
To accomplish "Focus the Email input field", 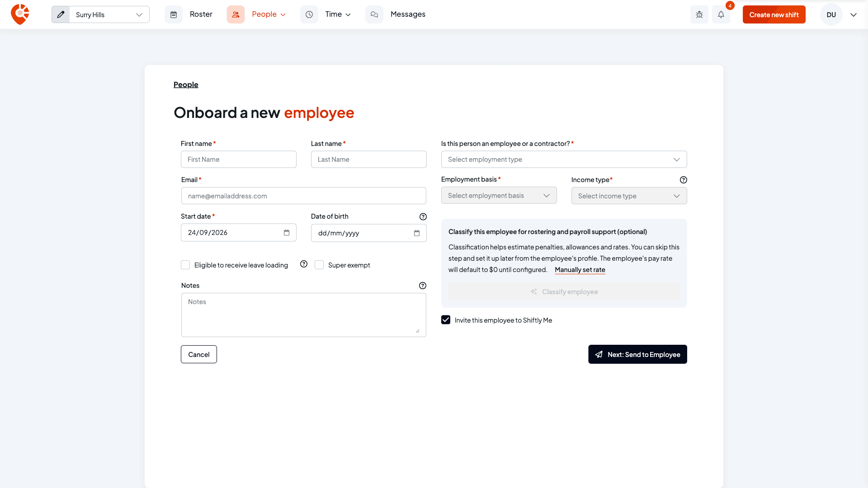I will click(304, 196).
